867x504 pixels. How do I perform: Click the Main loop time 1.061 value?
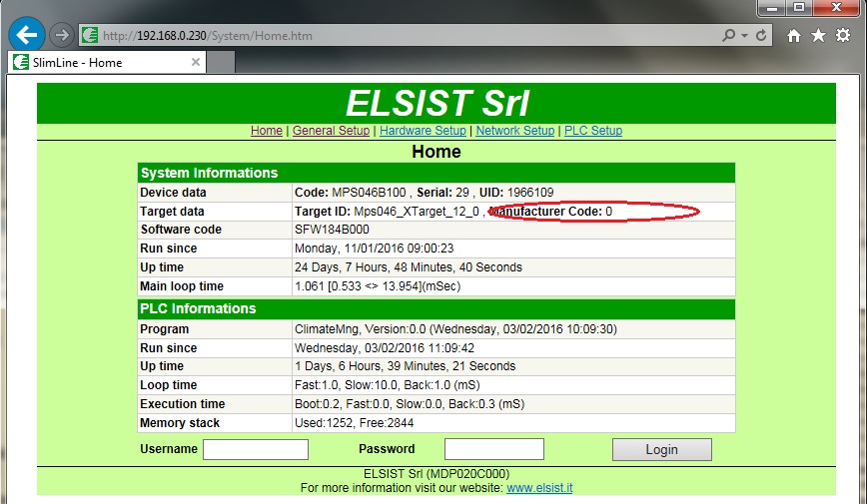pyautogui.click(x=378, y=286)
